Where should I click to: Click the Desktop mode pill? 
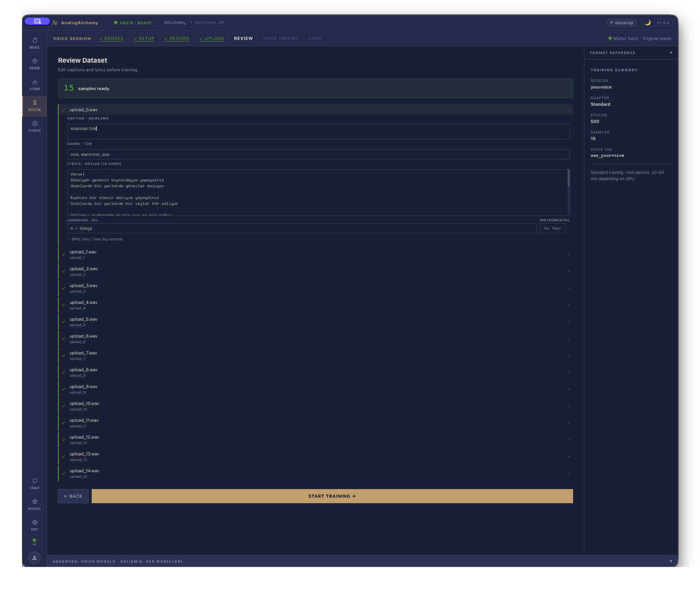click(x=622, y=23)
